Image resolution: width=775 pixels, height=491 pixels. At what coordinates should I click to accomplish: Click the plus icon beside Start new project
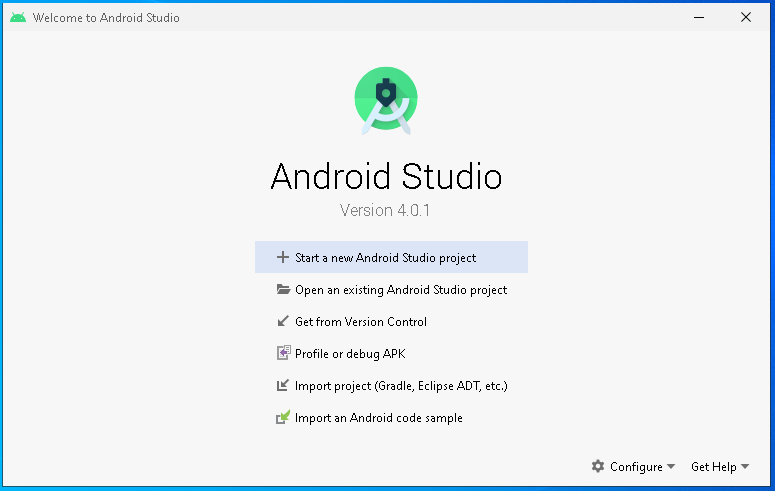(x=283, y=257)
